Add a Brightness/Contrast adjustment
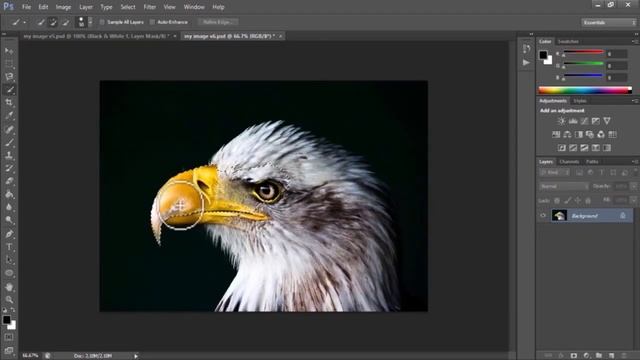This screenshot has height=360, width=640. pyautogui.click(x=562, y=121)
